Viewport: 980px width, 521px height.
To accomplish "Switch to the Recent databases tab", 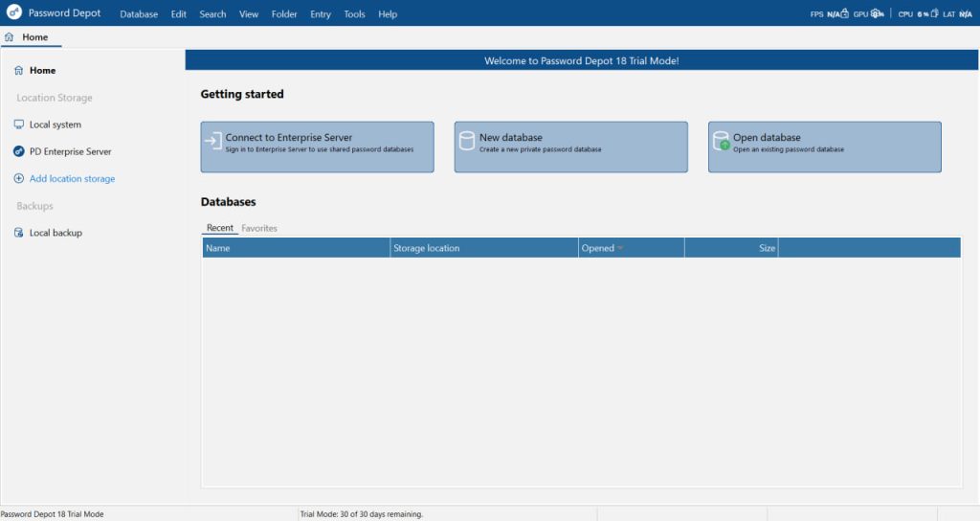I will pos(220,228).
